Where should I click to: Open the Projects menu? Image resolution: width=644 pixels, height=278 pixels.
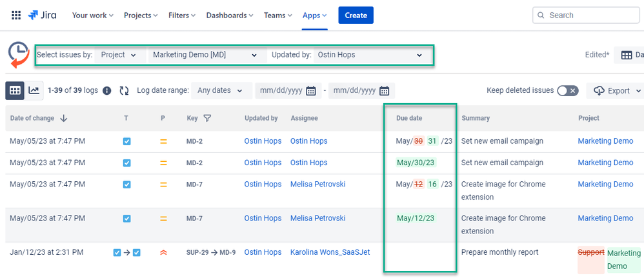pyautogui.click(x=141, y=15)
